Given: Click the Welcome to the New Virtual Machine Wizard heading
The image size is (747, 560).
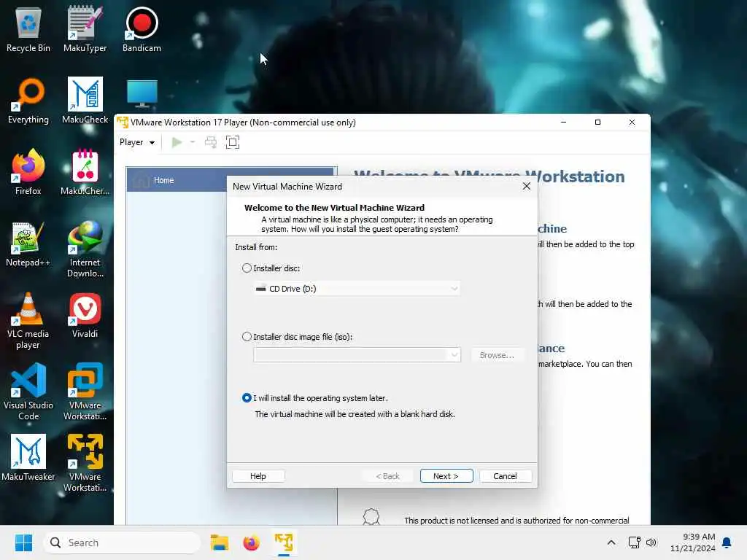Looking at the screenshot, I should pyautogui.click(x=334, y=208).
